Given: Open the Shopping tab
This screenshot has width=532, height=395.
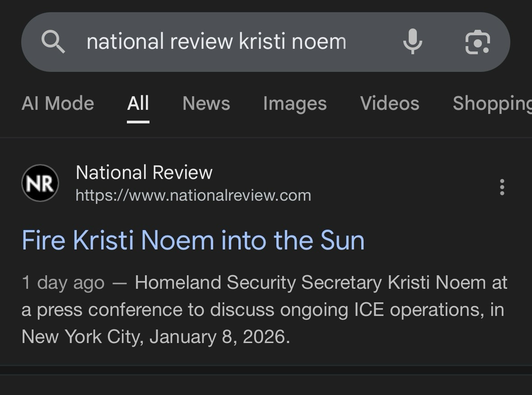Looking at the screenshot, I should [491, 103].
